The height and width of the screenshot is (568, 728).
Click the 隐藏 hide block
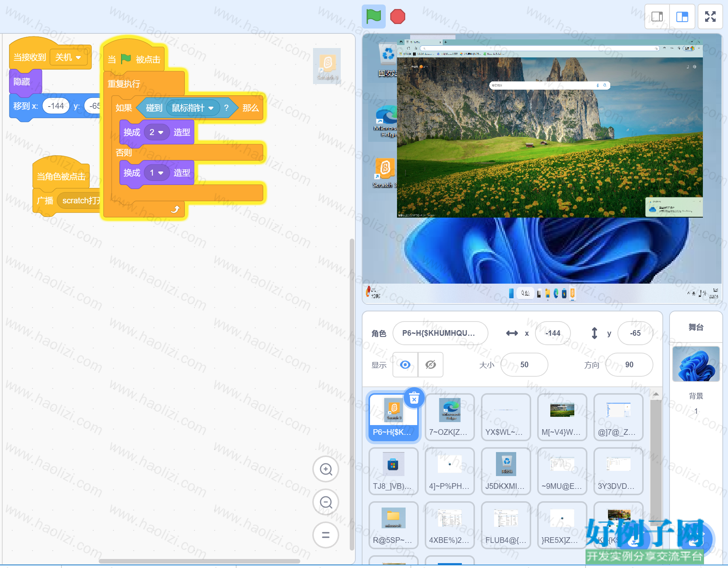[x=25, y=81]
